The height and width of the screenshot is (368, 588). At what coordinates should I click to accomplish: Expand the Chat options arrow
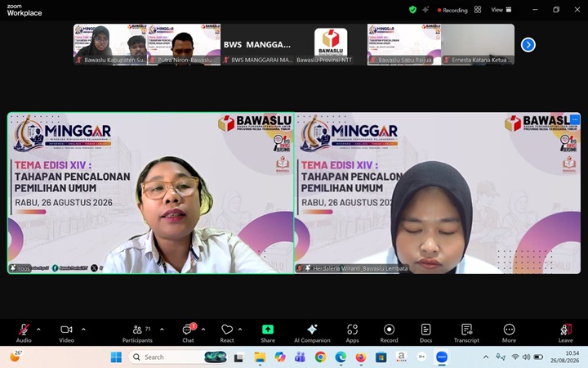click(203, 330)
